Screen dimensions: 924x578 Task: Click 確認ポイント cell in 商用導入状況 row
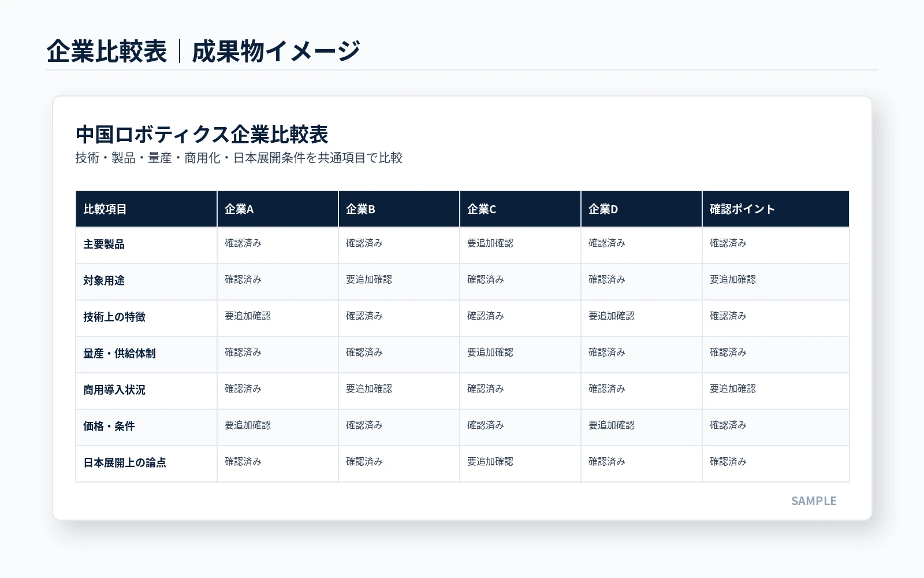point(776,391)
